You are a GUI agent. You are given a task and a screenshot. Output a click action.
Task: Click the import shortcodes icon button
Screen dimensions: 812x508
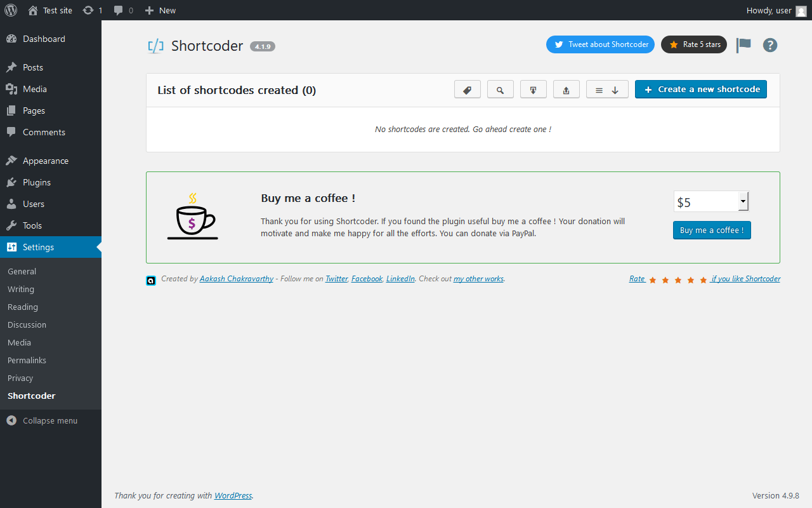coord(534,90)
